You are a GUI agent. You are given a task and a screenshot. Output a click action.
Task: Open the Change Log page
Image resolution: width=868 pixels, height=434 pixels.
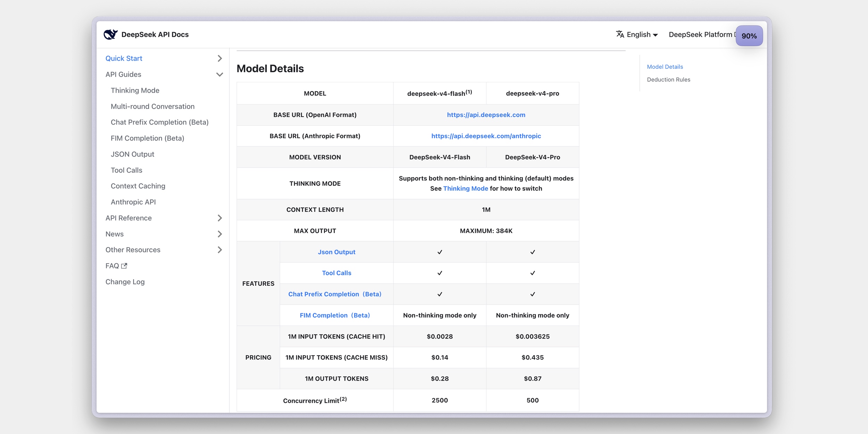point(125,282)
